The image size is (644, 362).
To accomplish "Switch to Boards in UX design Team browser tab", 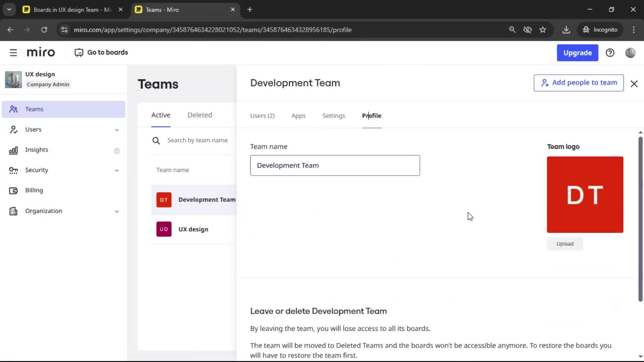I will 72,10.
